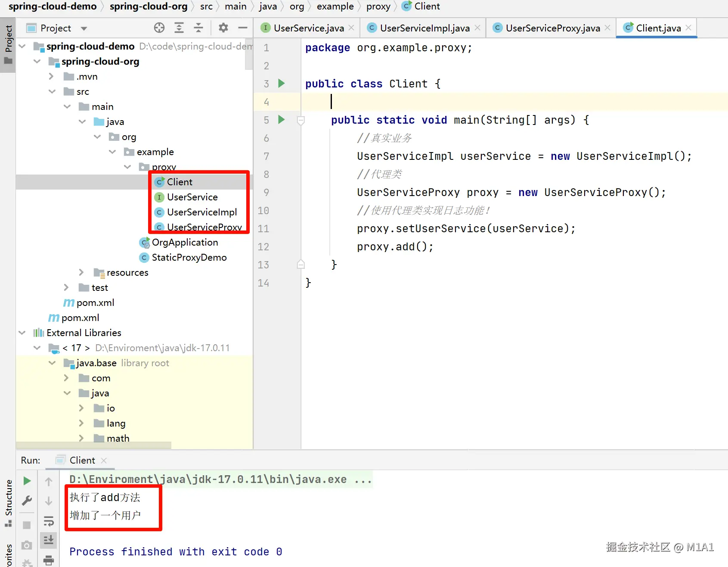Screen dimensions: 728x567
Task: Close the Client tab in Run panel
Action: tap(104, 461)
